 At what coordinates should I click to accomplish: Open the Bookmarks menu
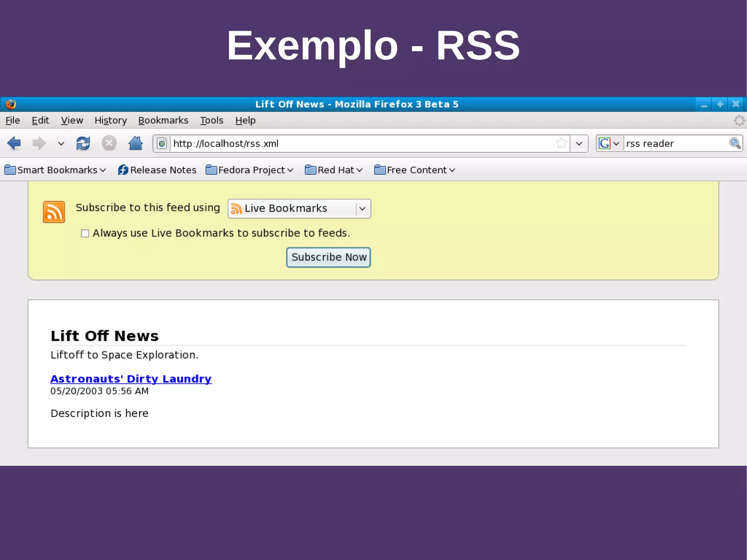tap(163, 120)
